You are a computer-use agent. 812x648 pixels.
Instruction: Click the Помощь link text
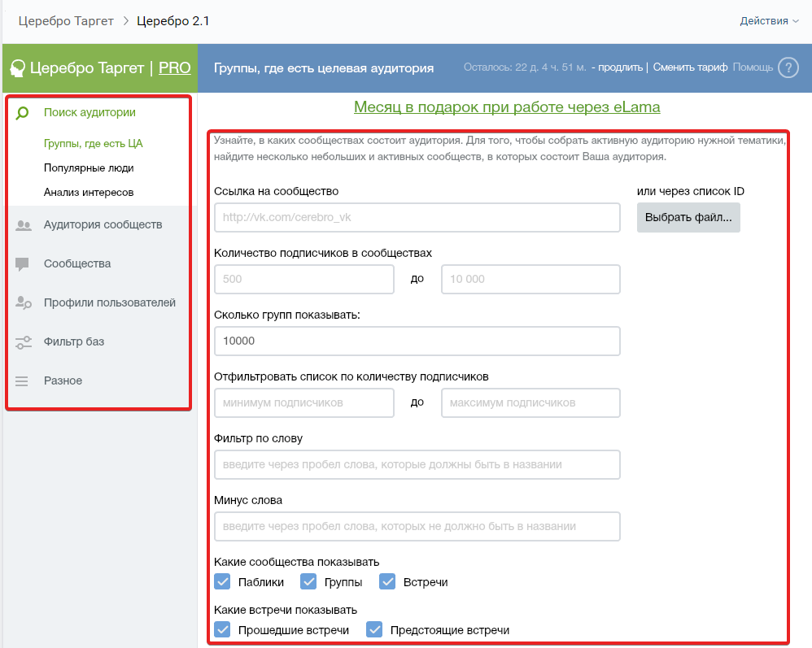point(753,67)
